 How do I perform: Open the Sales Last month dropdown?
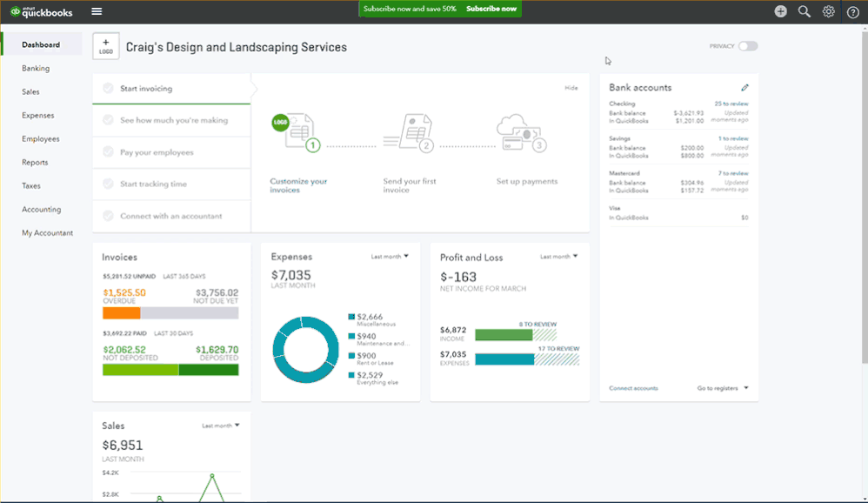[220, 426]
